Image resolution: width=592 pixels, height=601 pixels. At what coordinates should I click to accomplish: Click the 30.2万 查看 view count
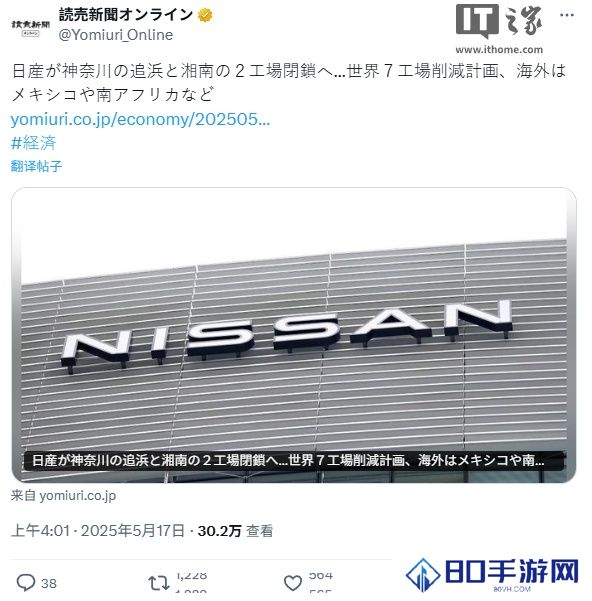click(x=235, y=531)
